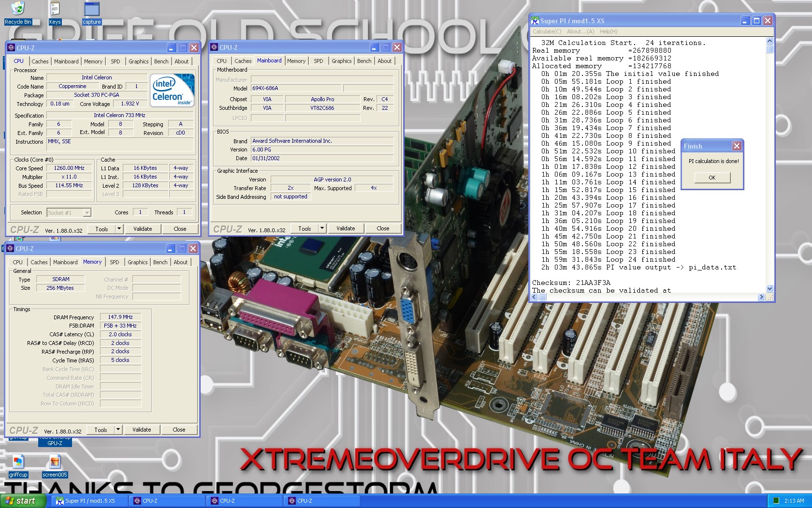Click Tools button in CPU tab window
This screenshot has height=508, width=812.
102,229
